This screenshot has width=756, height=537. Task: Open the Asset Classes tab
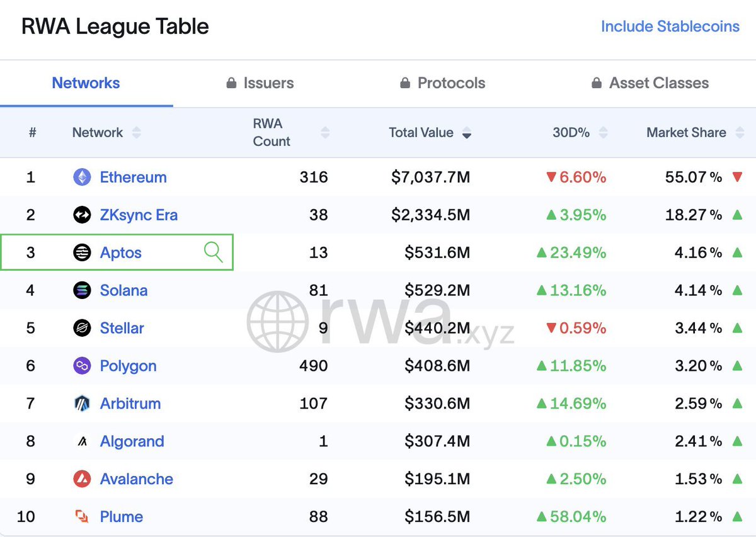(650, 83)
